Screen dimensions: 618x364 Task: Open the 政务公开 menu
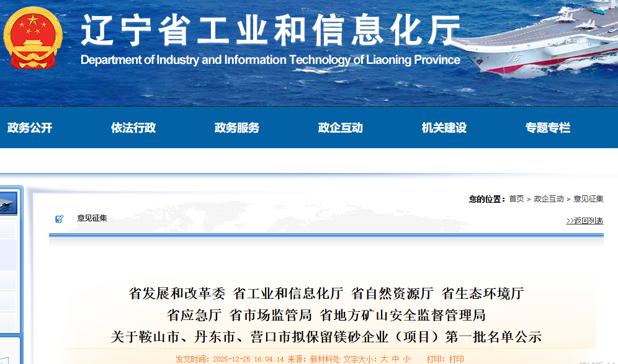click(30, 128)
